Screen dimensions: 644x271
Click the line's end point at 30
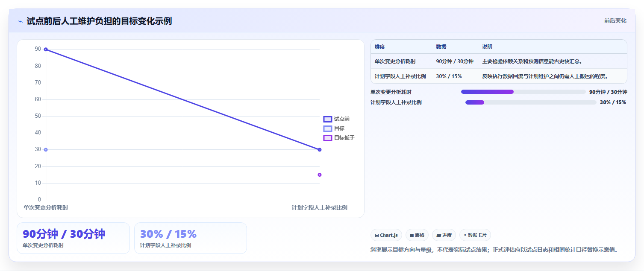320,150
